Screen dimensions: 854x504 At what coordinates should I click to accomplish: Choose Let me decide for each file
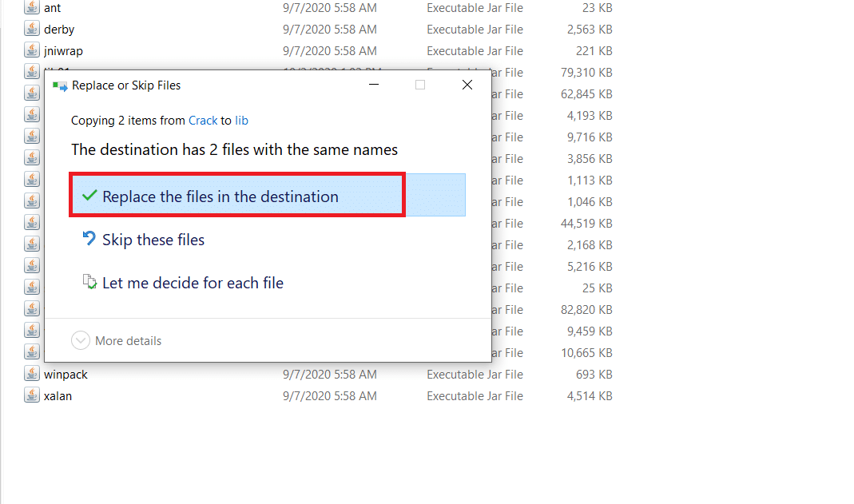coord(193,283)
